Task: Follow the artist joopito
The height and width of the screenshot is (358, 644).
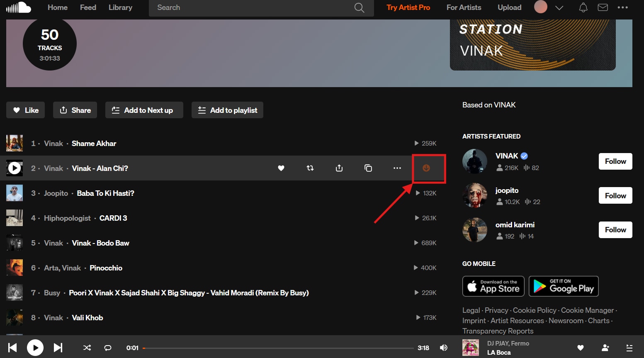Action: tap(615, 195)
